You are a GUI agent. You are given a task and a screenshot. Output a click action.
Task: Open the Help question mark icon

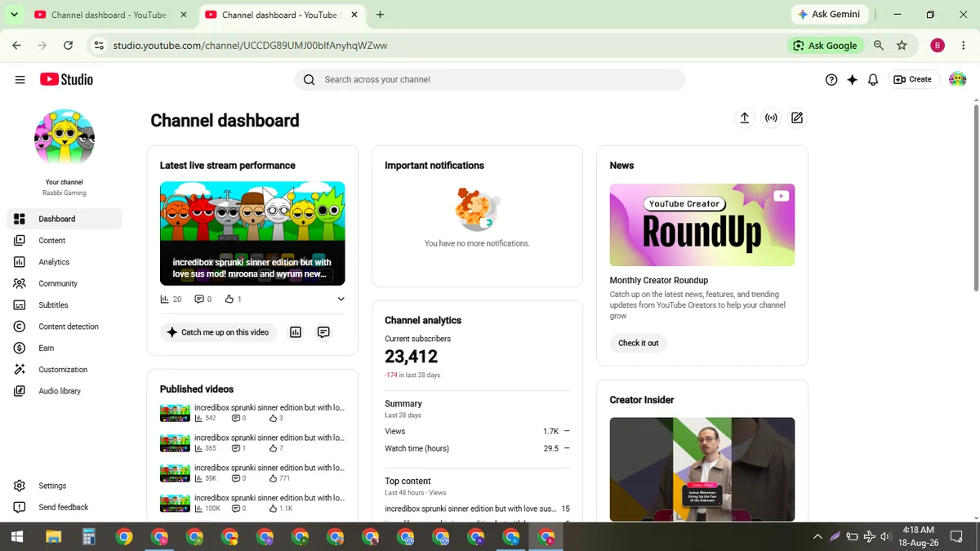click(831, 79)
